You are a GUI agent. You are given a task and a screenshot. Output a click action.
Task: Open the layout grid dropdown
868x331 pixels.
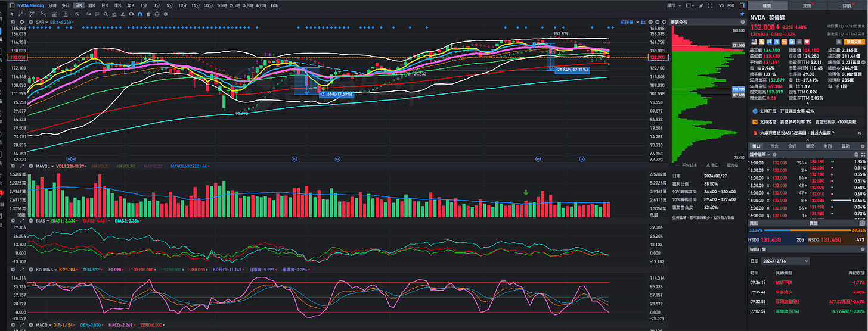coord(690,5)
